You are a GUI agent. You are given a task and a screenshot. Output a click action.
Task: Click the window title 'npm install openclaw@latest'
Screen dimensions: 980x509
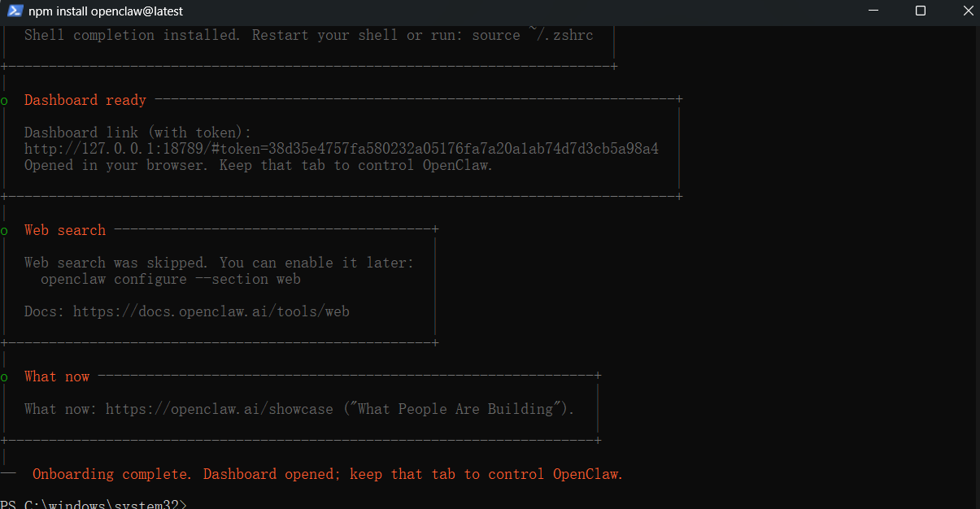click(x=106, y=11)
